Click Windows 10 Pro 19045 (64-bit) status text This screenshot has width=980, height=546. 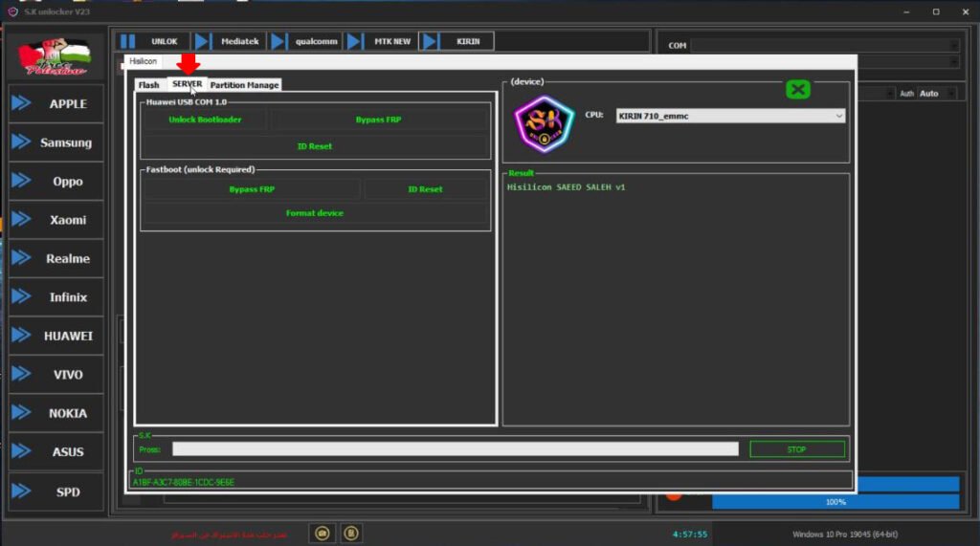845,535
